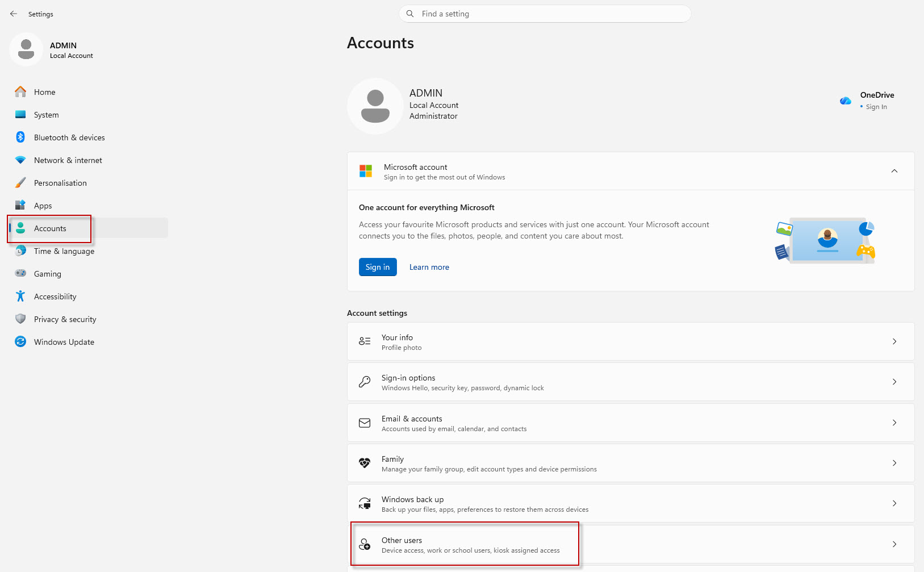
Task: Open Sign-in options via its chevron
Action: (x=894, y=382)
